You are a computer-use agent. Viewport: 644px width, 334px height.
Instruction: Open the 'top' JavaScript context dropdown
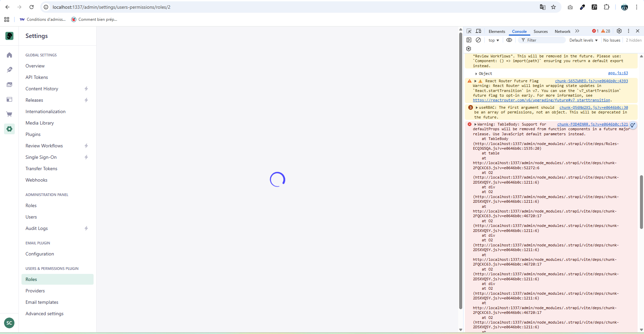coord(493,40)
